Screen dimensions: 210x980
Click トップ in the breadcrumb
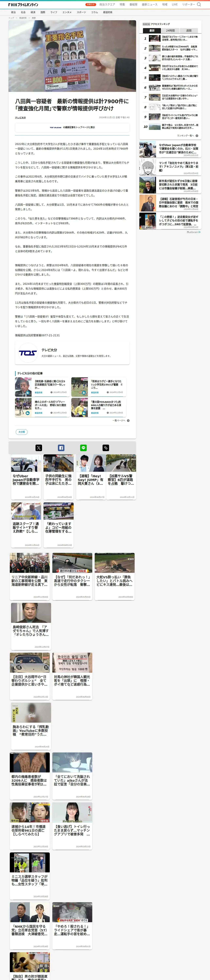[11, 18]
